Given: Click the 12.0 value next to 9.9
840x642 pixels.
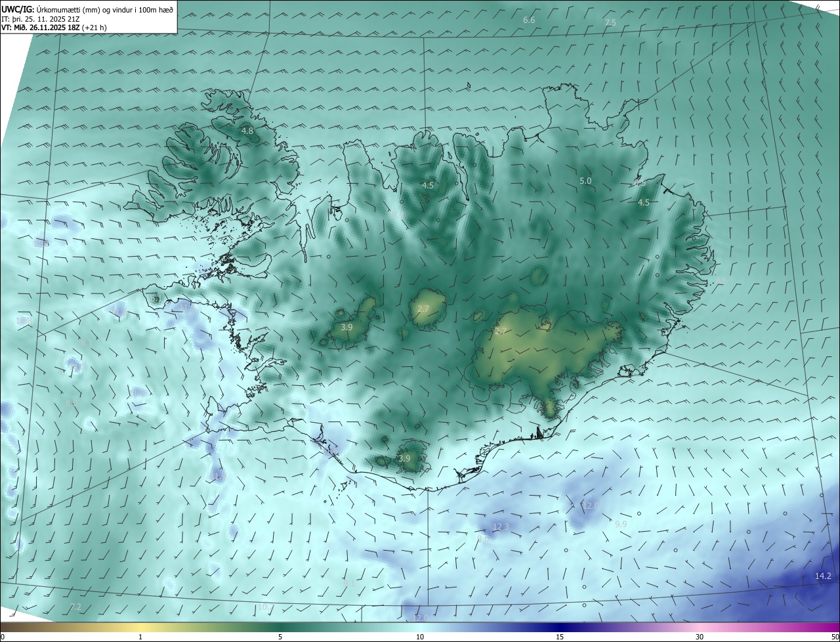Looking at the screenshot, I should (x=590, y=505).
